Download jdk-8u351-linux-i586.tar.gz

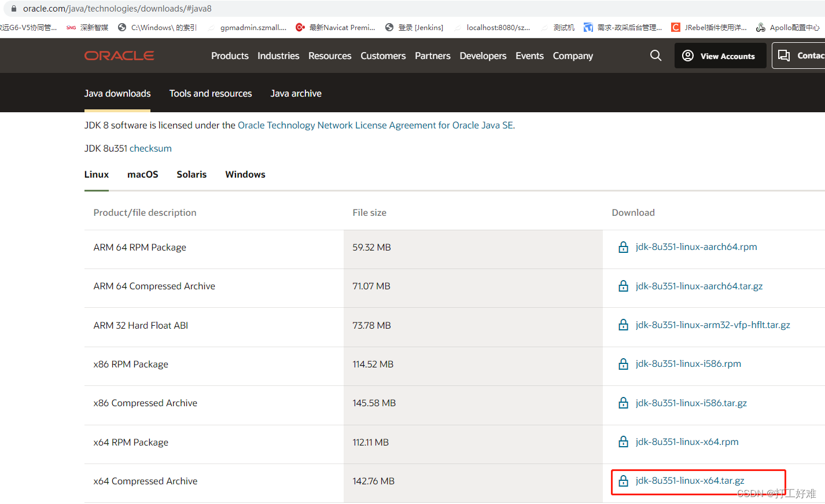(x=691, y=403)
